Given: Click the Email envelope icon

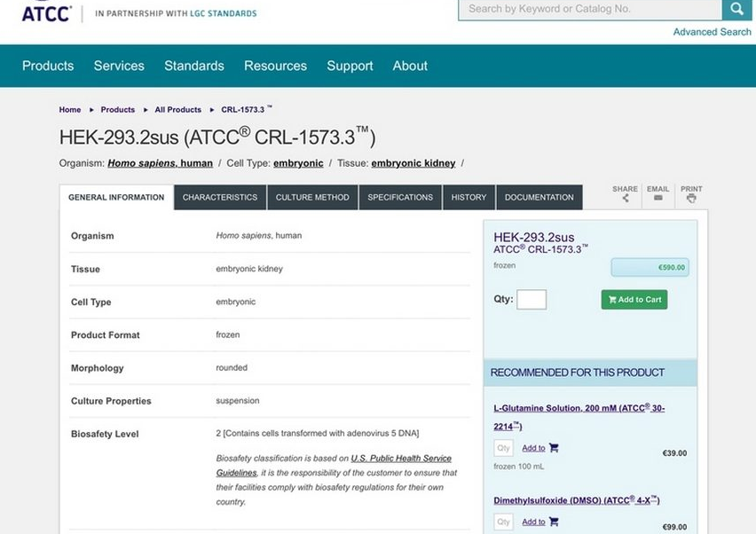Looking at the screenshot, I should point(658,198).
